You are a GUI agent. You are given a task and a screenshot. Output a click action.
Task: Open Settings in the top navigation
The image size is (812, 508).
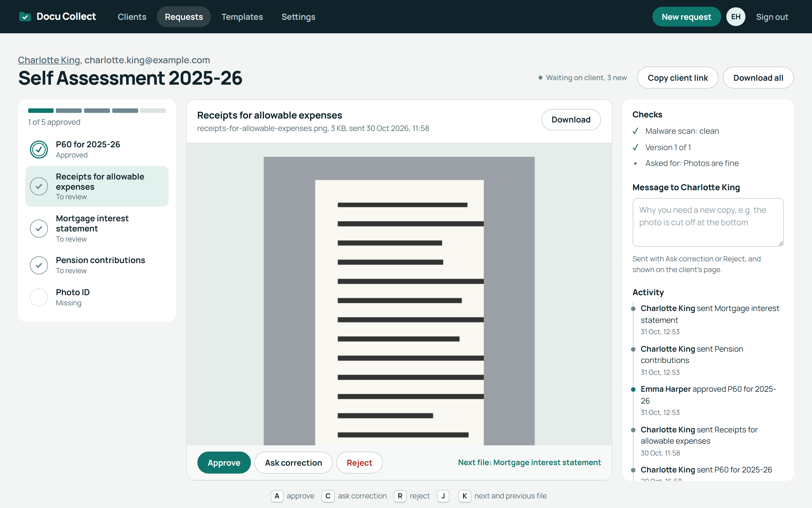click(x=298, y=17)
